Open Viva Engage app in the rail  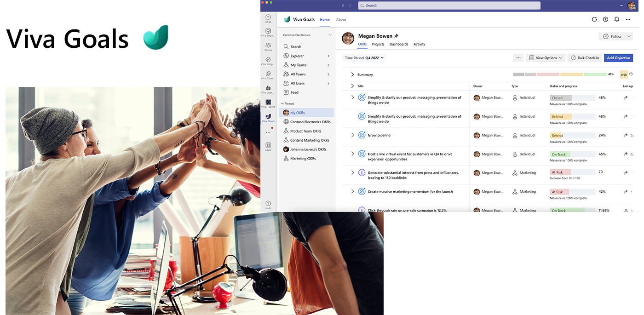point(268,32)
